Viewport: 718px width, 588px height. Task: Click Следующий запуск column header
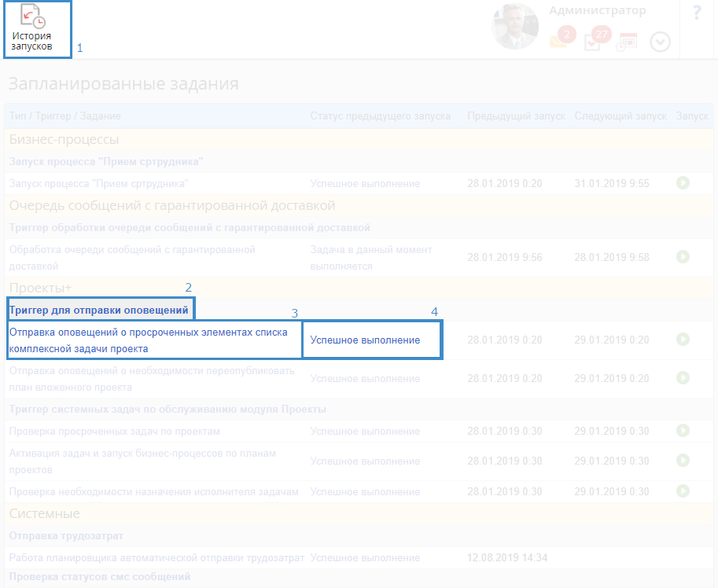tap(620, 116)
